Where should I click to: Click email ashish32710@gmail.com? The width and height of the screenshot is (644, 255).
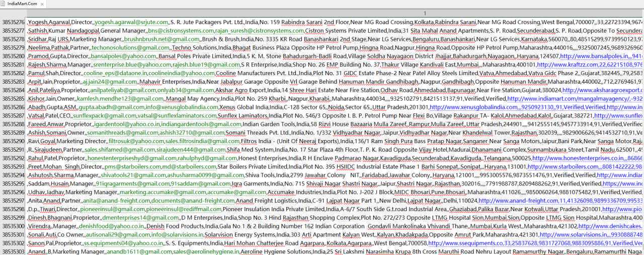192,133
